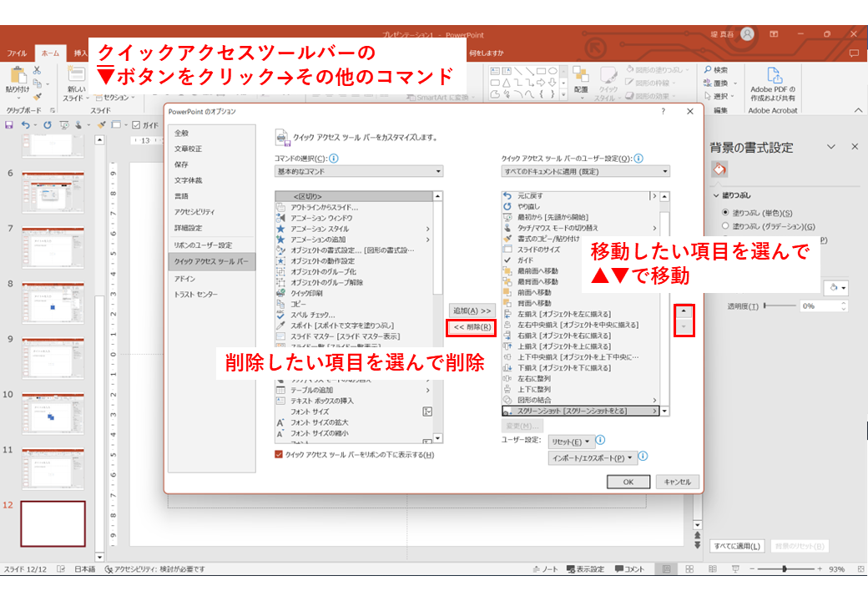This screenshot has width=868, height=601.
Task: Click the Paste clipboard icon in ribbon
Action: (x=18, y=75)
